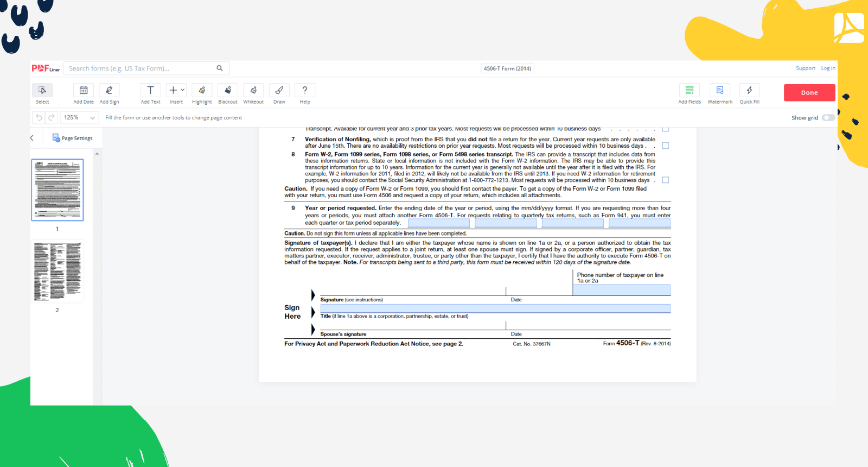This screenshot has height=467, width=868.
Task: Activate the Select tool
Action: 42,93
